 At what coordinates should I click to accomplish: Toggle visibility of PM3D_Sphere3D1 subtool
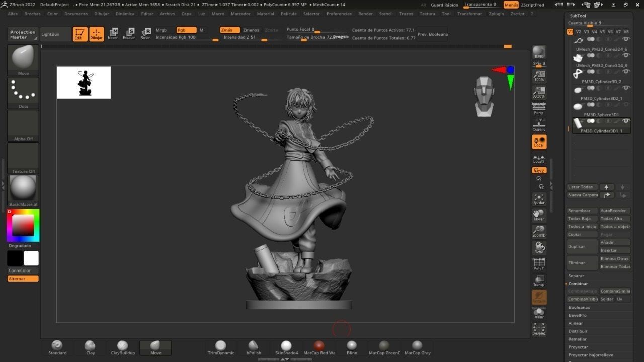tap(626, 104)
